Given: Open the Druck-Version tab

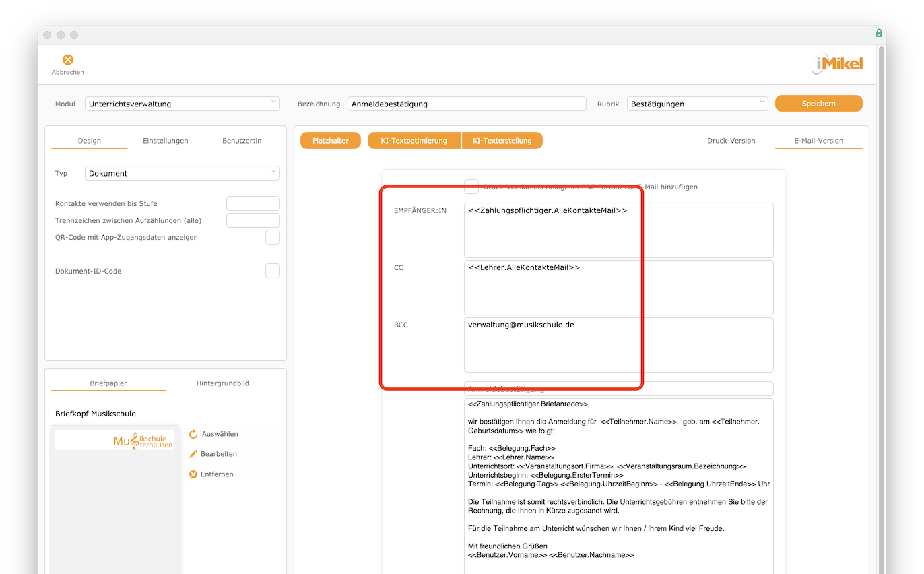Looking at the screenshot, I should click(731, 141).
